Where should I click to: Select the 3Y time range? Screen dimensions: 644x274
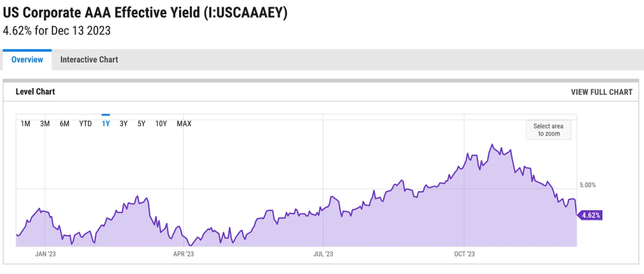point(123,124)
